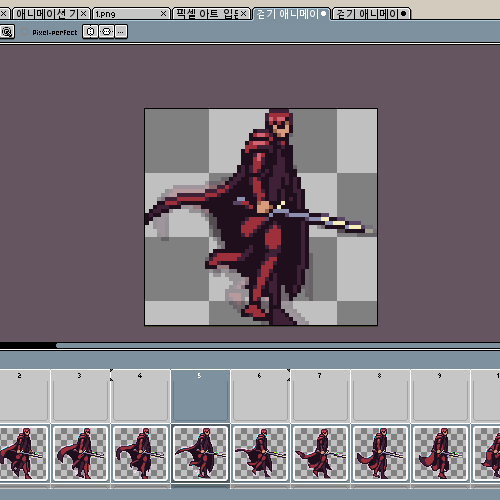The width and height of the screenshot is (500, 500).
Task: Close the 픽셀 아트 입문 tab
Action: pos(244,14)
